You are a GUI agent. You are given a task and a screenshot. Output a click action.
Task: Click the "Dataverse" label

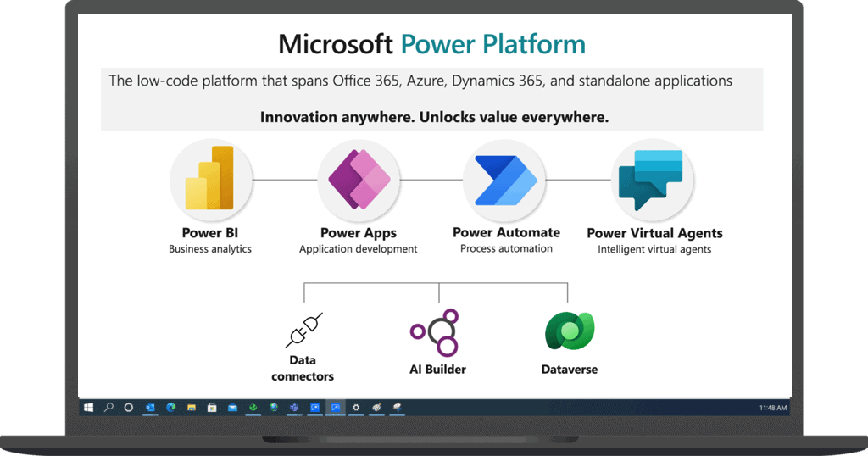tap(569, 369)
